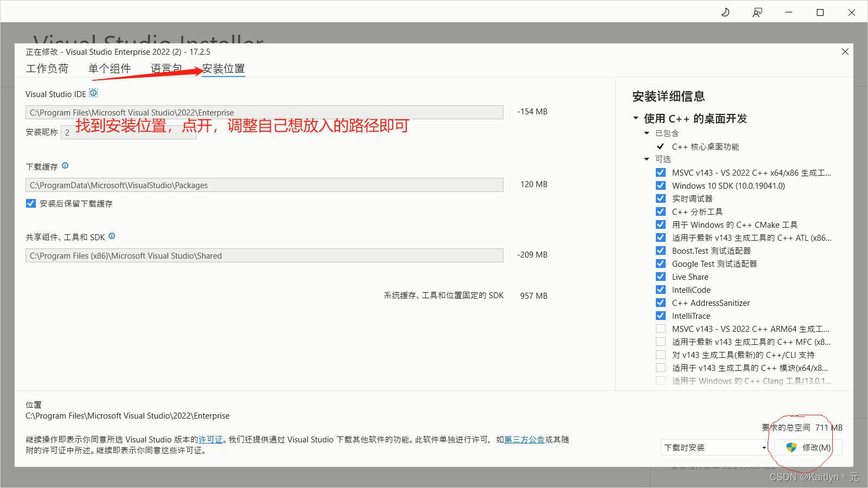Collapse the 已包含 group
The height and width of the screenshot is (488, 868).
coord(647,133)
